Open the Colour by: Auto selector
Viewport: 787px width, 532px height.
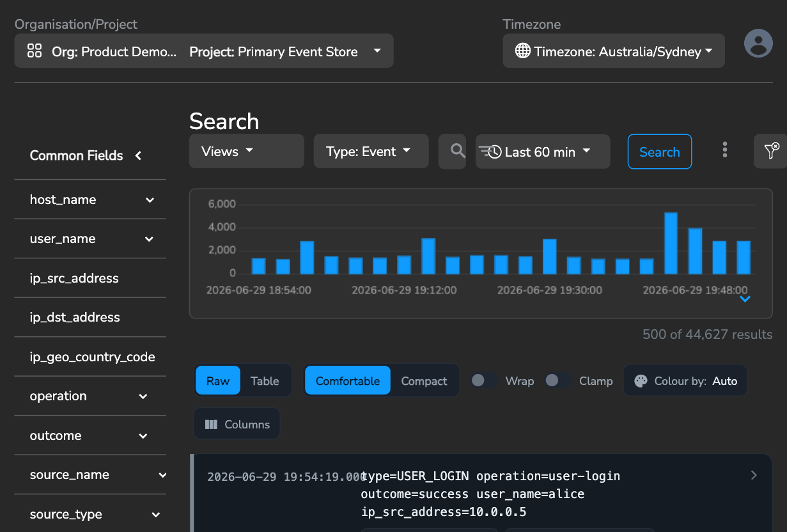[685, 381]
